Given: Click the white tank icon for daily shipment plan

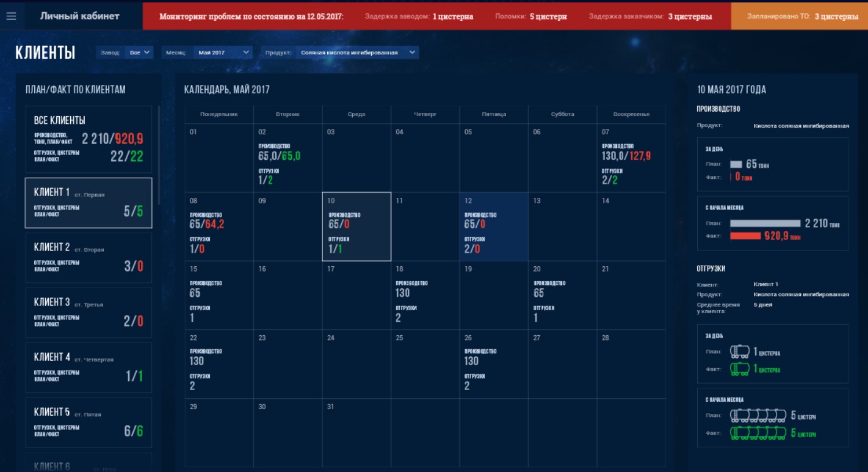Looking at the screenshot, I should click(x=740, y=351).
